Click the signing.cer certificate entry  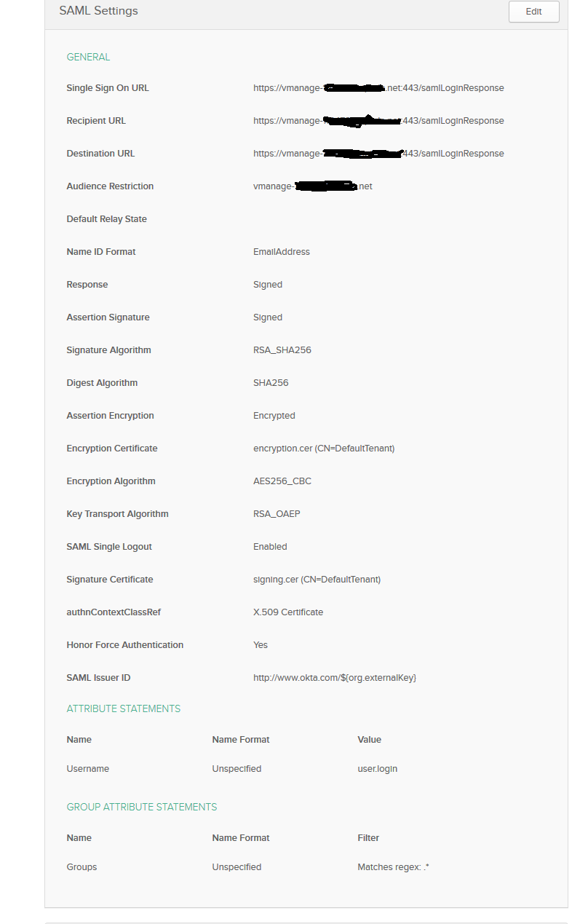tap(317, 579)
